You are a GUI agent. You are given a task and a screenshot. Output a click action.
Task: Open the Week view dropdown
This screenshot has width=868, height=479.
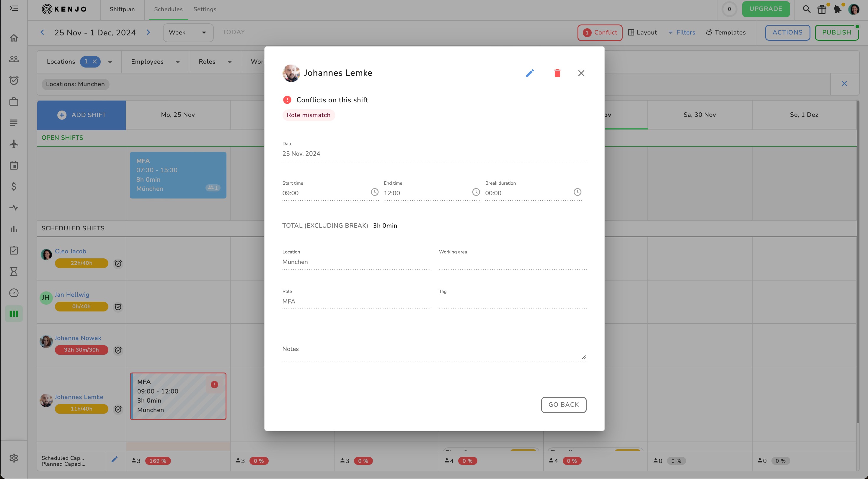tap(188, 33)
